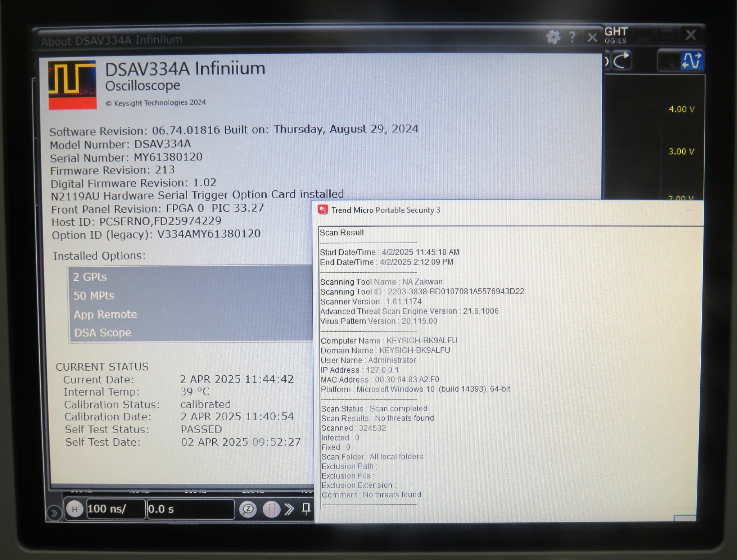Click Scan Folder All local folders line
This screenshot has width=737, height=560.
pos(372,457)
